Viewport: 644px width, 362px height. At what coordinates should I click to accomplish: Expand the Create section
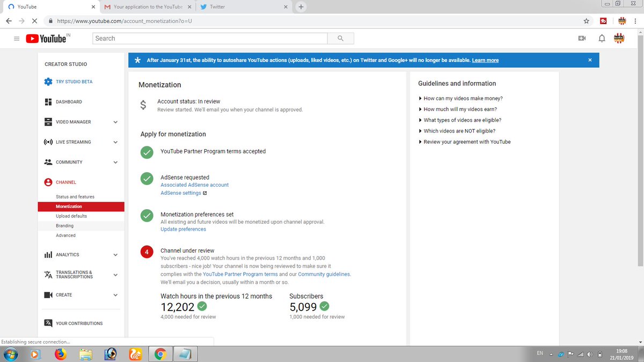(x=115, y=295)
